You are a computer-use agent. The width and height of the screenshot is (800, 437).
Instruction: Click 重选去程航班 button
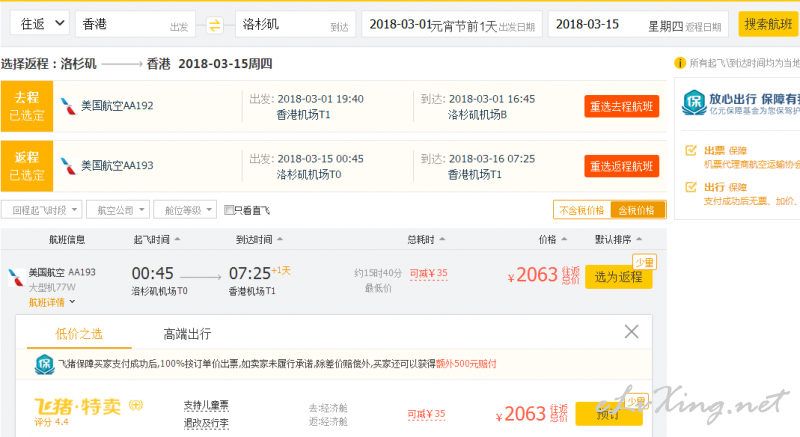click(x=621, y=106)
